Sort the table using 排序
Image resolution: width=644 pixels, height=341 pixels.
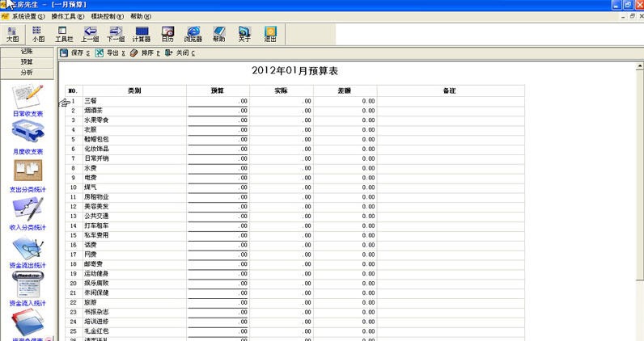pos(145,53)
